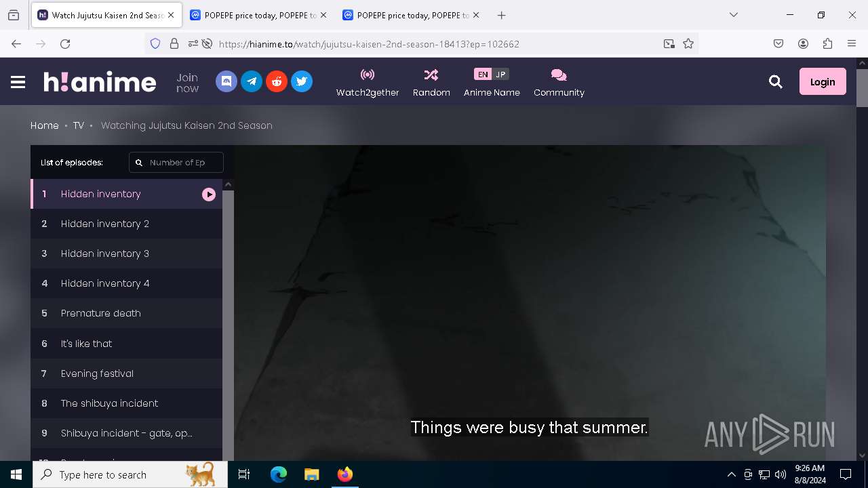Screen dimensions: 868x488
Task: Click play icon on episode 1
Action: coord(209,195)
